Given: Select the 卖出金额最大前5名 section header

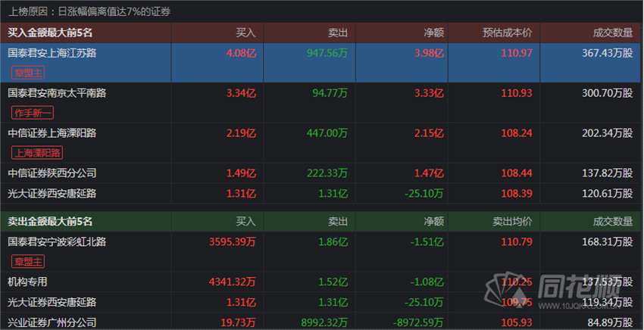Looking at the screenshot, I should coord(50,222).
